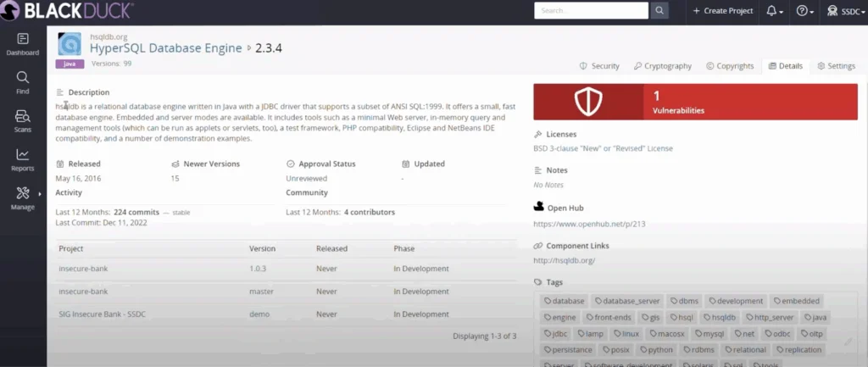Open insecure-bank project with version 1.0.3
Screen dimensions: 868x367
point(83,269)
